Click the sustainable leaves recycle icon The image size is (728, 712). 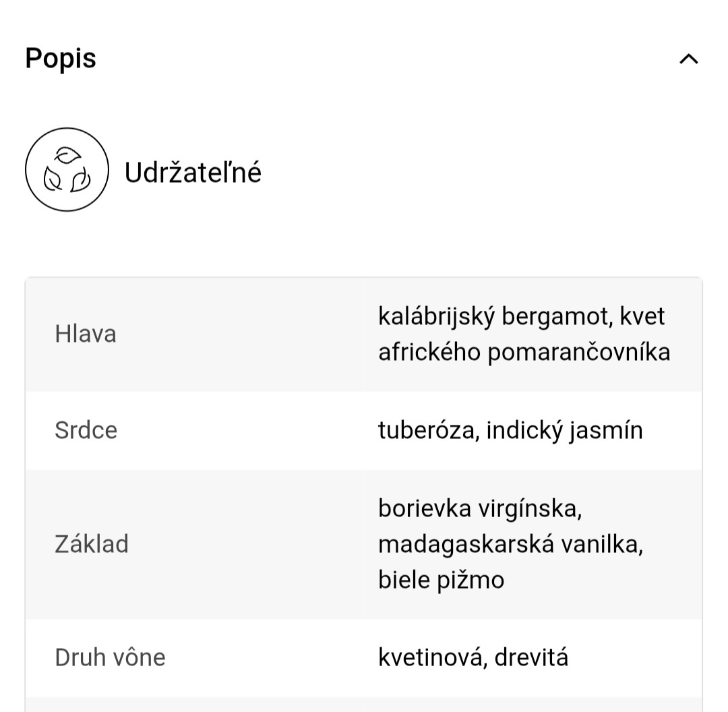click(x=67, y=169)
